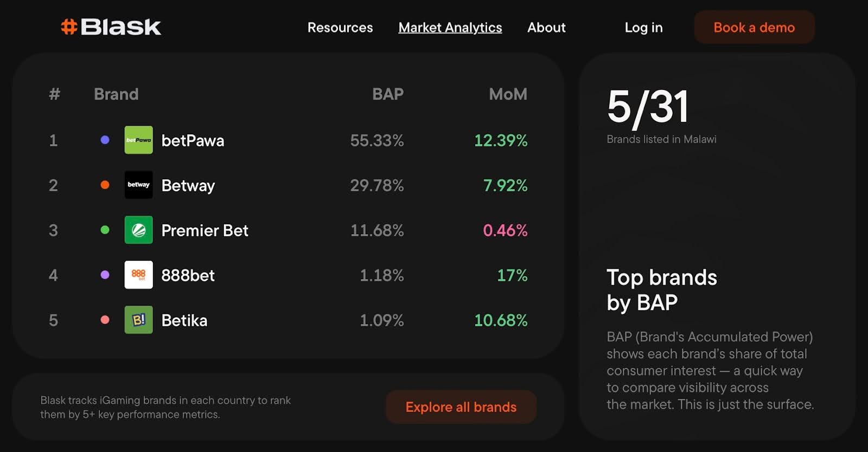The height and width of the screenshot is (452, 868).
Task: Click the Explore all brands button
Action: click(461, 407)
